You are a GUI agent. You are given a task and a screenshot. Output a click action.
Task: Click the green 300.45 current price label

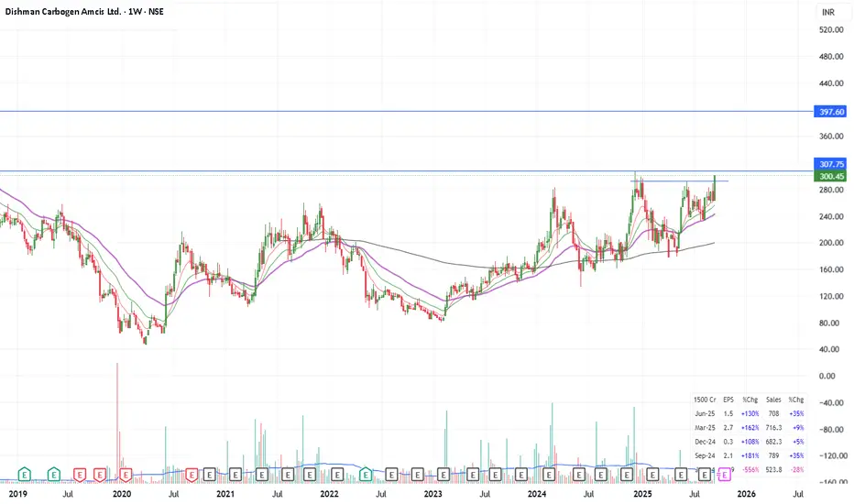830,176
